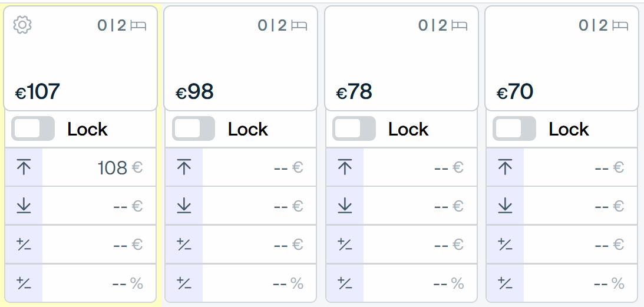This screenshot has height=307, width=644.
Task: Enable Lock switch under €98
Action: [x=193, y=128]
